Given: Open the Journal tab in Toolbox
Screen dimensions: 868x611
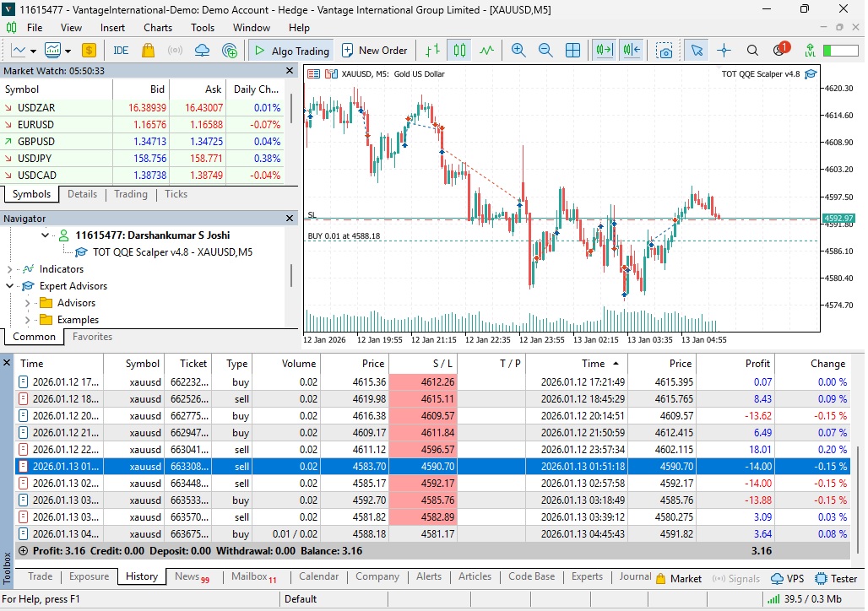Looking at the screenshot, I should (x=635, y=576).
